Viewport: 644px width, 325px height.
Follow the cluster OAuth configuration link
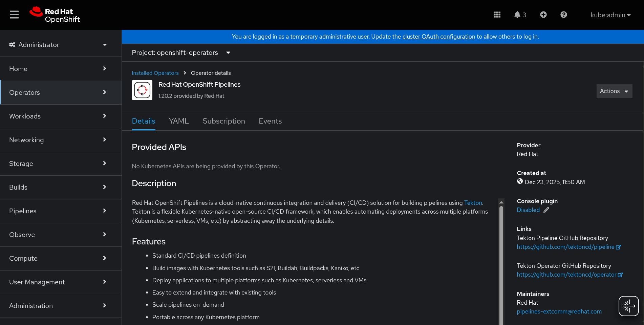pos(439,37)
